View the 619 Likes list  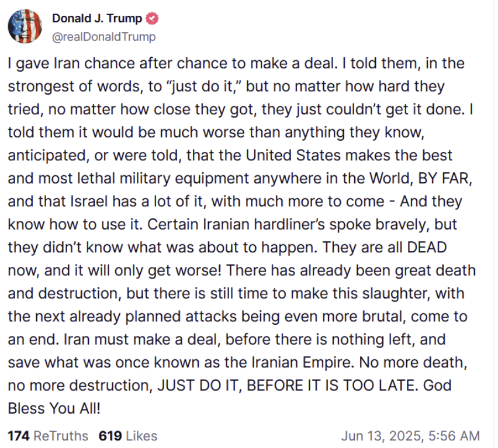point(127,436)
